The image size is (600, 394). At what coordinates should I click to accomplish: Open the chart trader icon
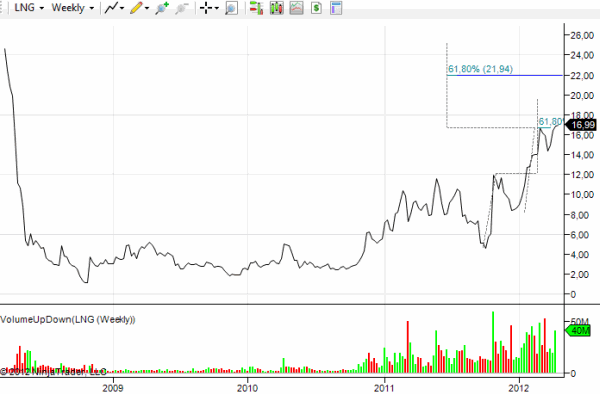click(x=256, y=8)
